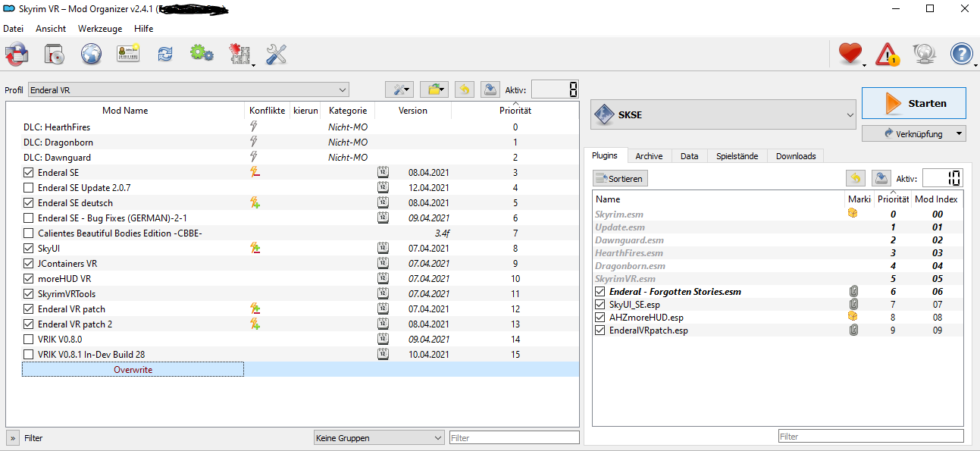
Task: Switch to the Downloads tab
Action: pyautogui.click(x=795, y=156)
